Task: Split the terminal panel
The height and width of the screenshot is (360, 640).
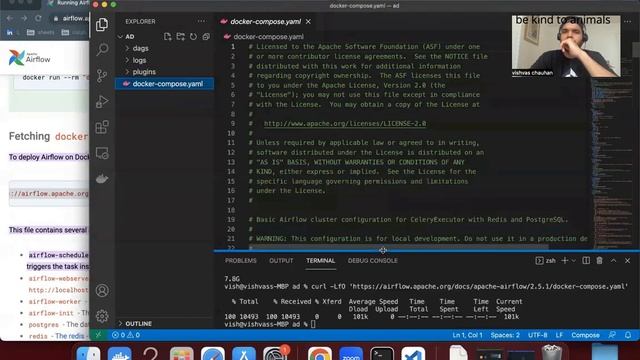Action: [586, 260]
